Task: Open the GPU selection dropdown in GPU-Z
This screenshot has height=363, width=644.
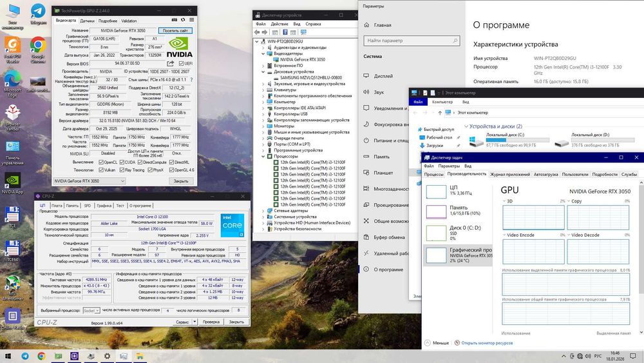Action: [89, 181]
